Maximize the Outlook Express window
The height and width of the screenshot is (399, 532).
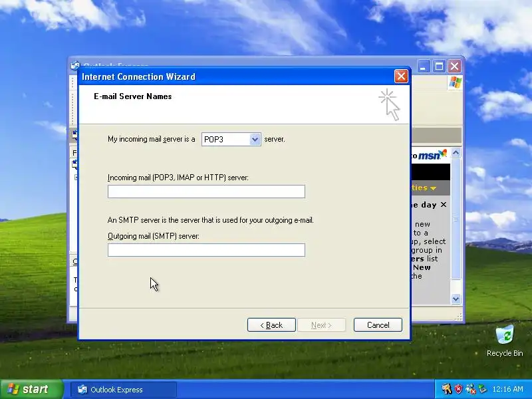439,66
